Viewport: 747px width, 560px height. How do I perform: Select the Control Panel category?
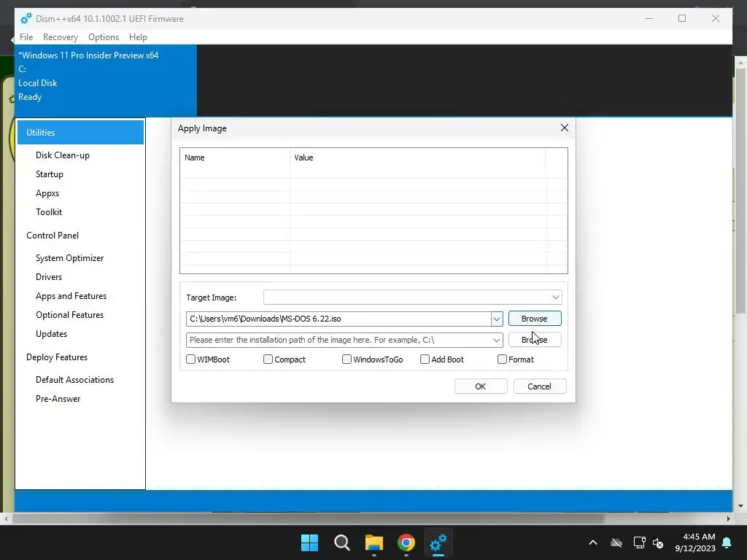[53, 236]
